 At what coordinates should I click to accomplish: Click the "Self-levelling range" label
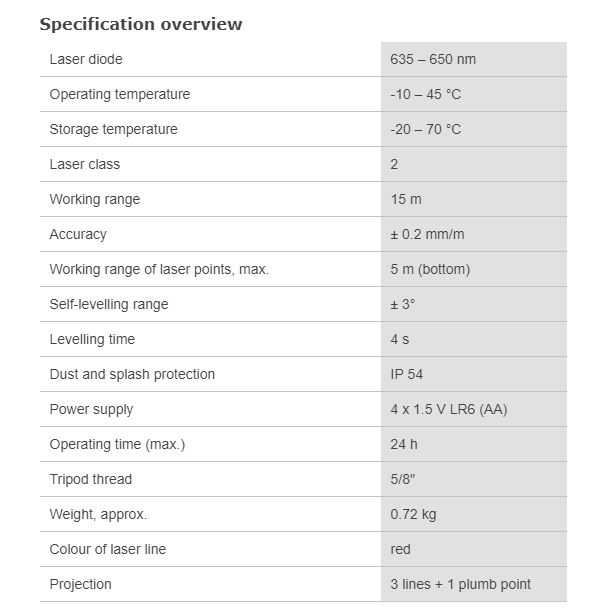[109, 304]
